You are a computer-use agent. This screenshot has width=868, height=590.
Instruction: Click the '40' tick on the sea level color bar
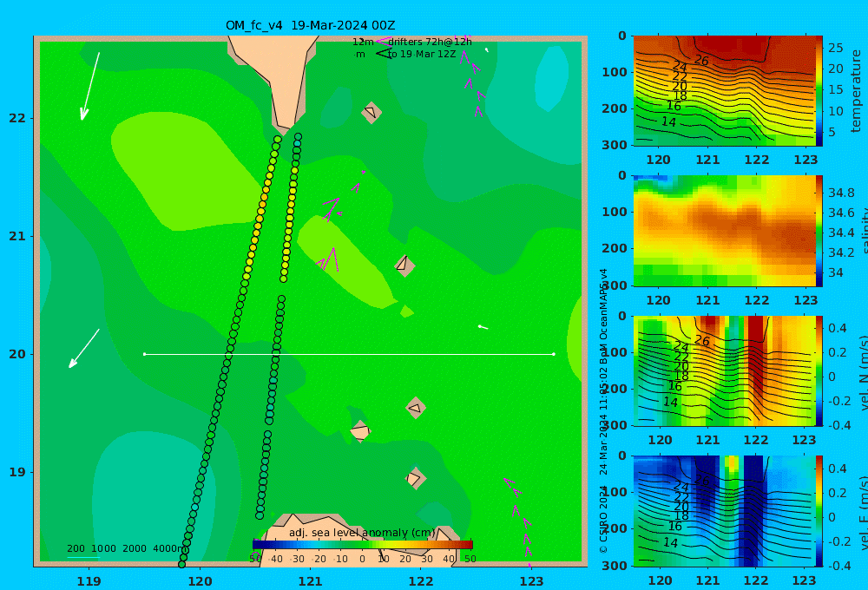pyautogui.click(x=449, y=559)
